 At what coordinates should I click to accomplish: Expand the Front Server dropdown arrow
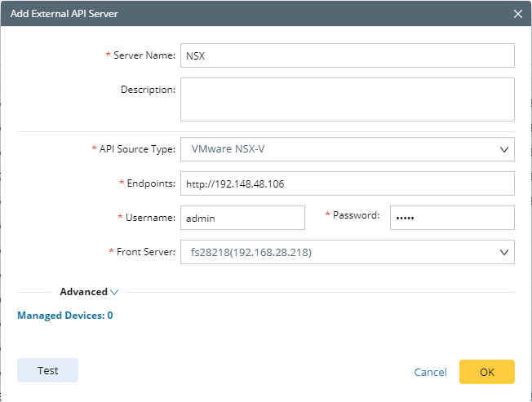click(503, 253)
